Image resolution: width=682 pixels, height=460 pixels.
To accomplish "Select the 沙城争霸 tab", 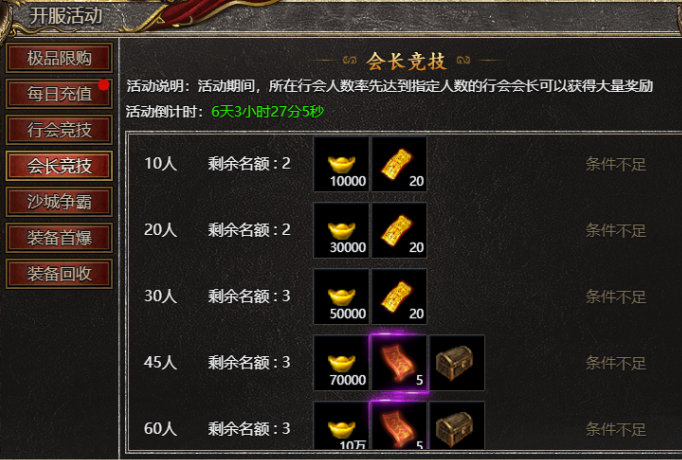I will 59,202.
